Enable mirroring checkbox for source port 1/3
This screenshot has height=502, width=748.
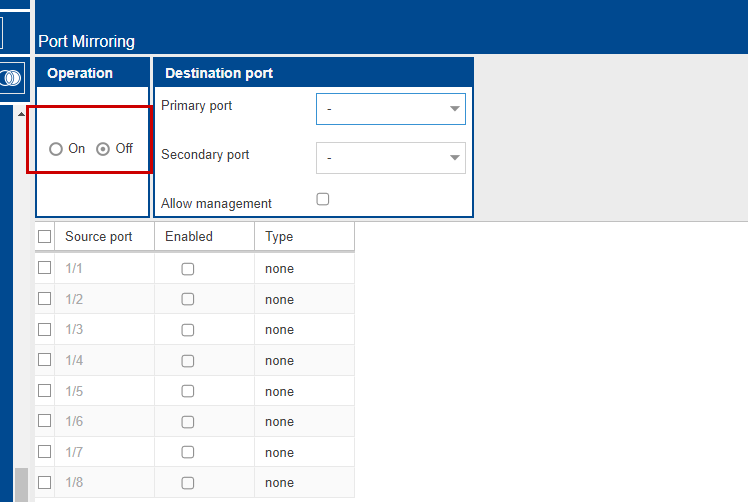pyautogui.click(x=188, y=330)
